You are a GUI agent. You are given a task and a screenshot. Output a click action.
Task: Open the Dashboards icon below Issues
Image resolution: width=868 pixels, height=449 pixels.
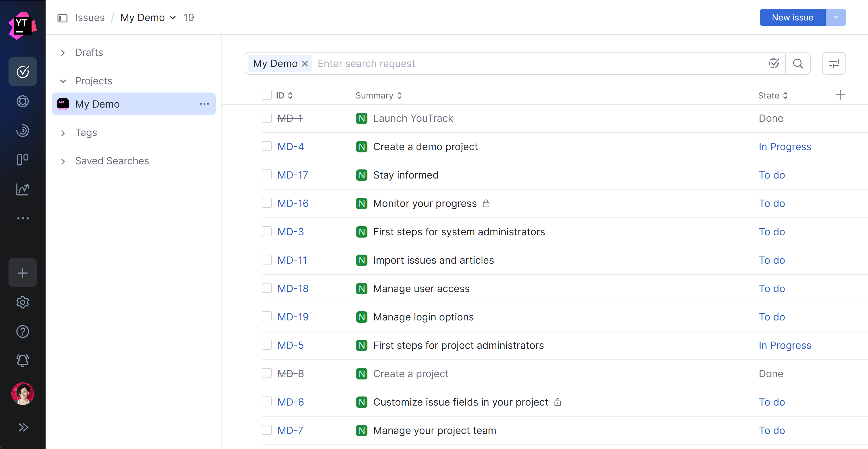click(x=23, y=101)
